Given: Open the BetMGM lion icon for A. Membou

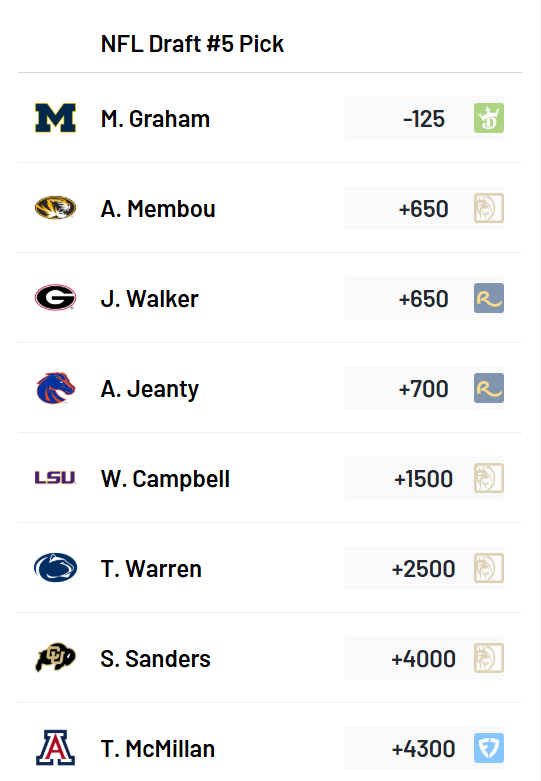Looking at the screenshot, I should (489, 208).
